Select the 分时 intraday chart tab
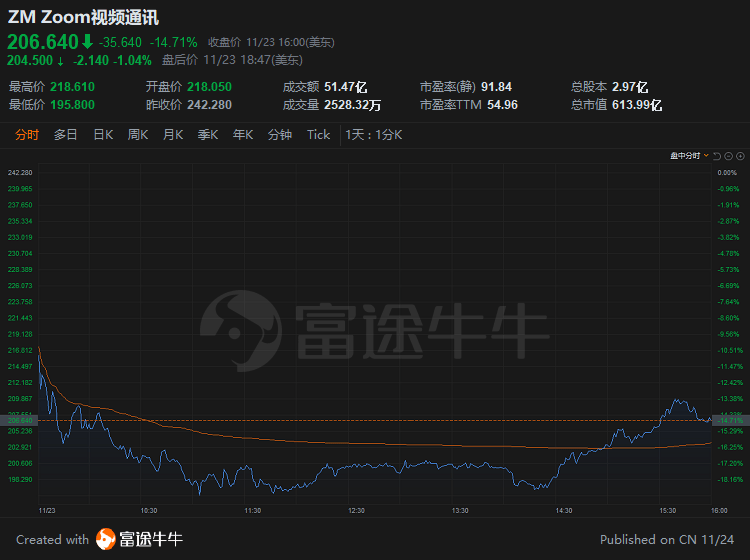 pos(27,135)
